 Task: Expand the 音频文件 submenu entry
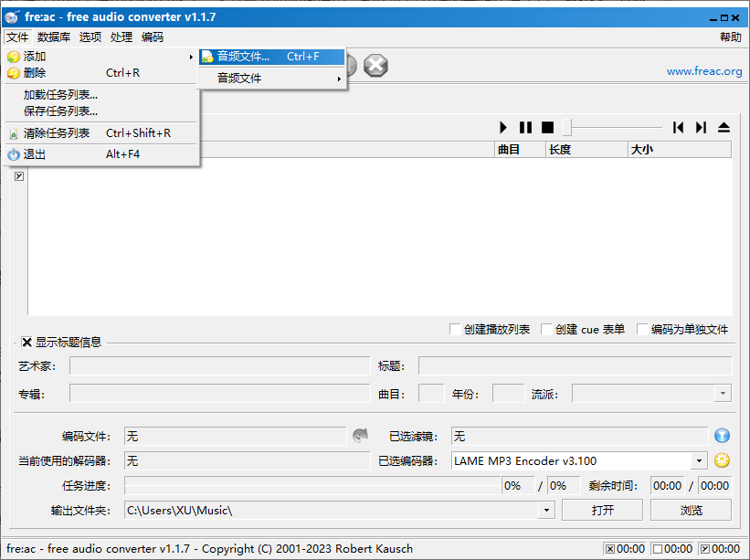(x=272, y=79)
